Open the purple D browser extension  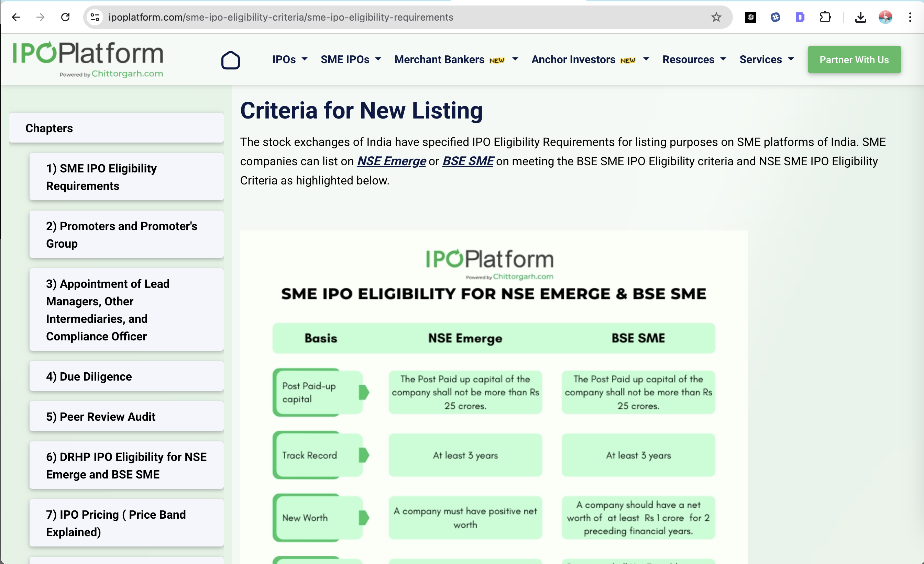coord(800,17)
